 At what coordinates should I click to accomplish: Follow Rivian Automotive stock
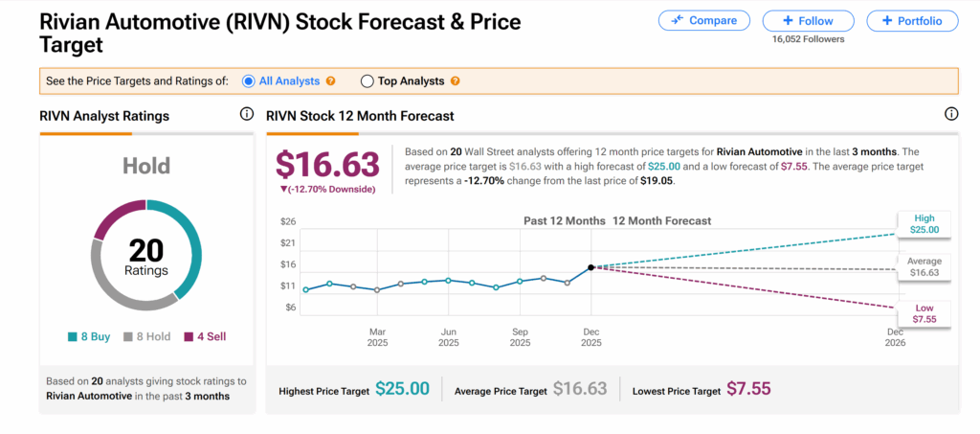coord(808,21)
